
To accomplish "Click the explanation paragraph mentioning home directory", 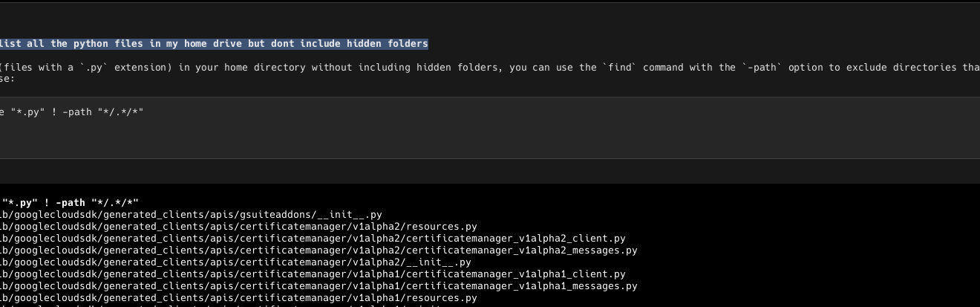I will coord(490,73).
